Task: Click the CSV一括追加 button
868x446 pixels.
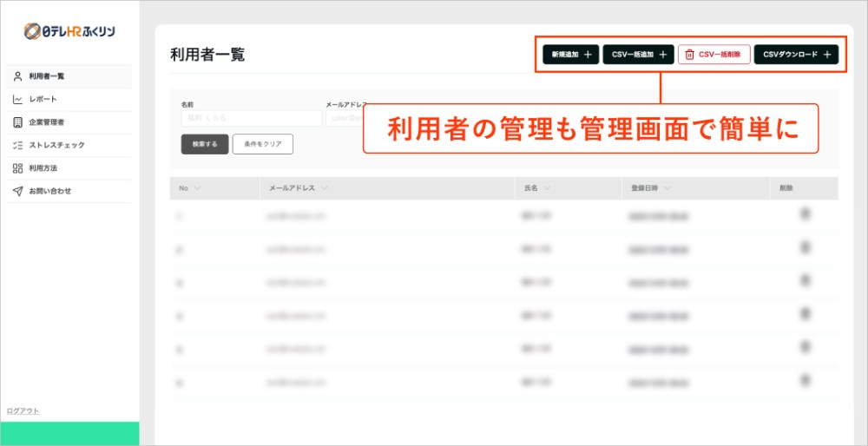Action: tap(638, 55)
